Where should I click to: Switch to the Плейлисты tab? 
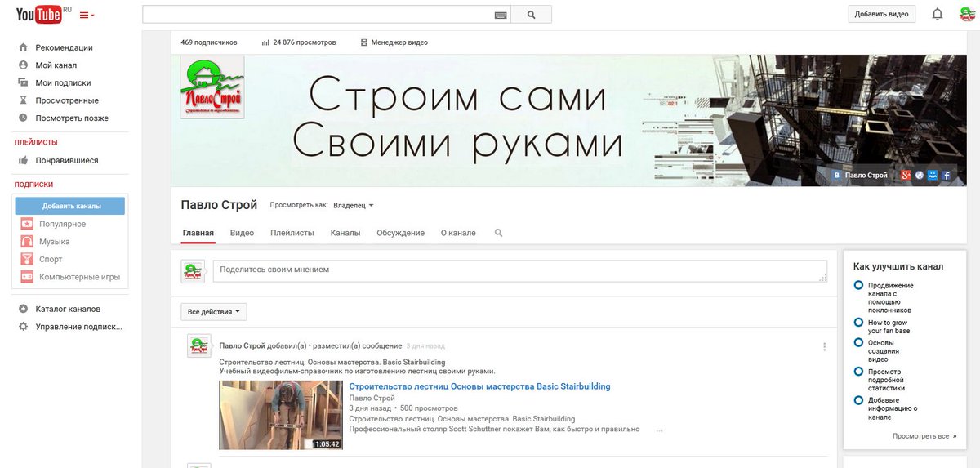(x=292, y=233)
